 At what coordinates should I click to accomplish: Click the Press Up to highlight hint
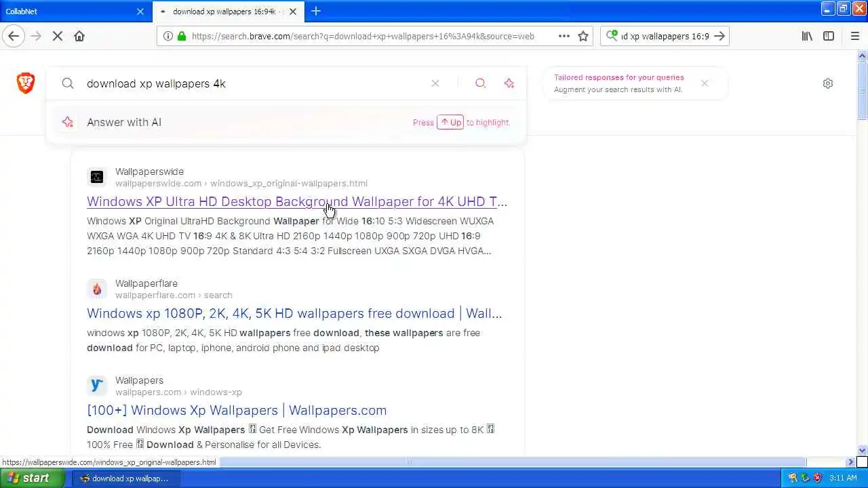[x=462, y=123]
